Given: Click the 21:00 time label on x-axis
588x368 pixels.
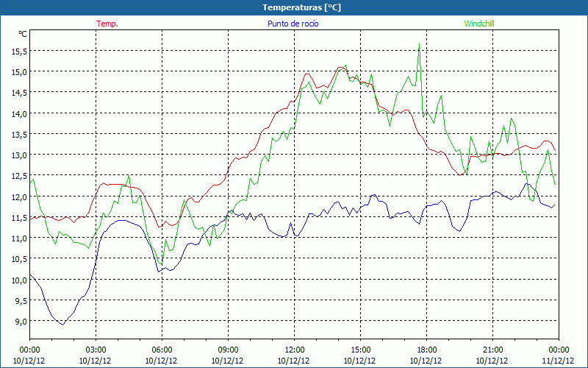Looking at the screenshot, I should [x=492, y=350].
